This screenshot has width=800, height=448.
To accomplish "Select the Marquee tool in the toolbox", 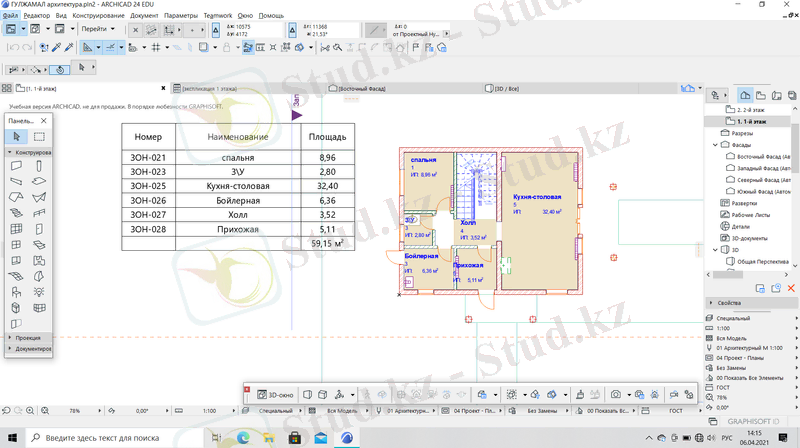I will point(39,136).
